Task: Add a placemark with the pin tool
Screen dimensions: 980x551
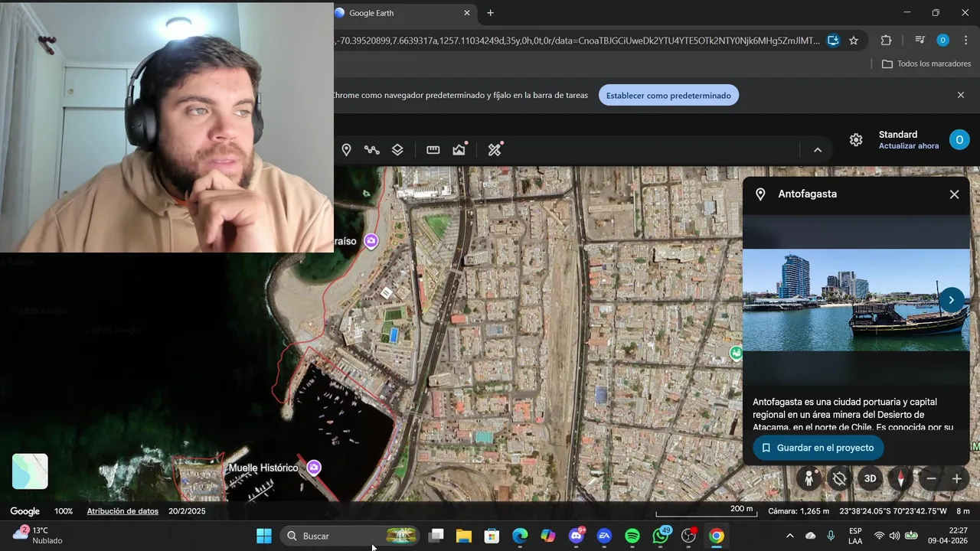Action: pyautogui.click(x=346, y=150)
